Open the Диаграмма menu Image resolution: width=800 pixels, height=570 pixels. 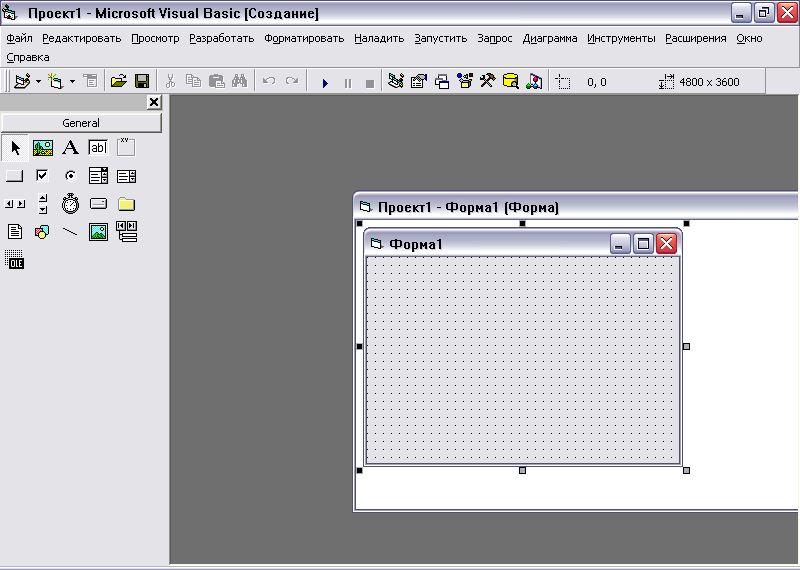(x=549, y=38)
